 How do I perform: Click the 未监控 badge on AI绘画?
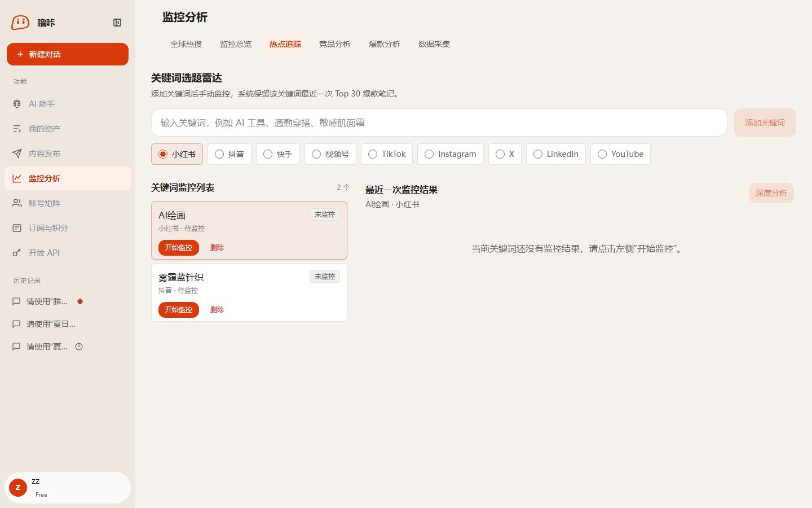[325, 214]
